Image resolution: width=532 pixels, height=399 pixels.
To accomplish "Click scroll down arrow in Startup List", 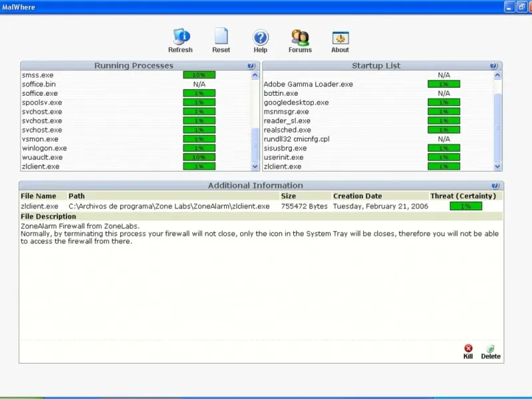I will 497,167.
